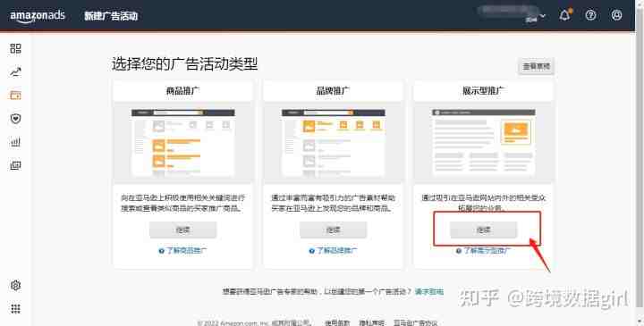Click the 商品推广 preview illustration
The height and width of the screenshot is (326, 644).
(182, 142)
